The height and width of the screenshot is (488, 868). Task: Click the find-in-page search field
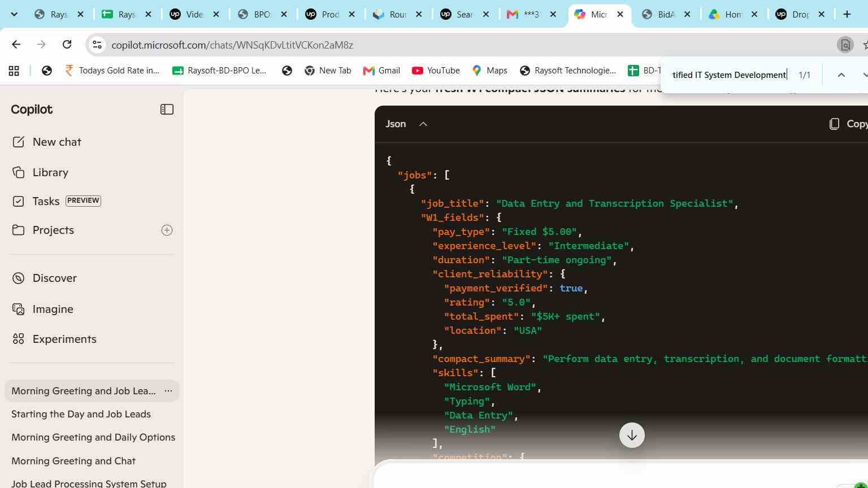coord(729,75)
